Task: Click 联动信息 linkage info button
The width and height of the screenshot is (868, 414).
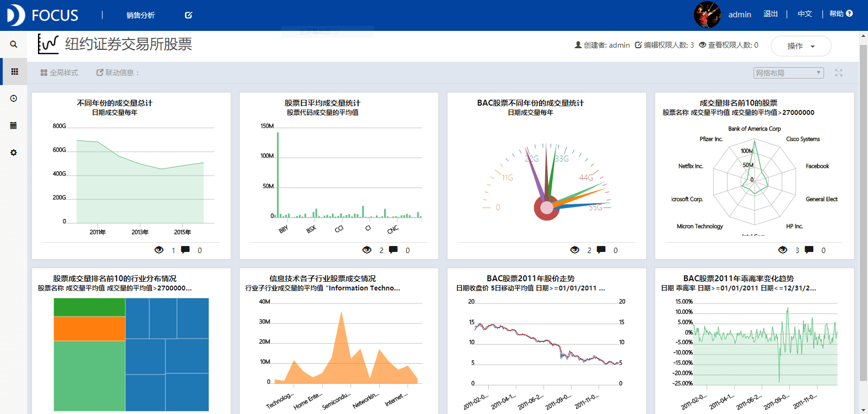Action: click(x=118, y=73)
